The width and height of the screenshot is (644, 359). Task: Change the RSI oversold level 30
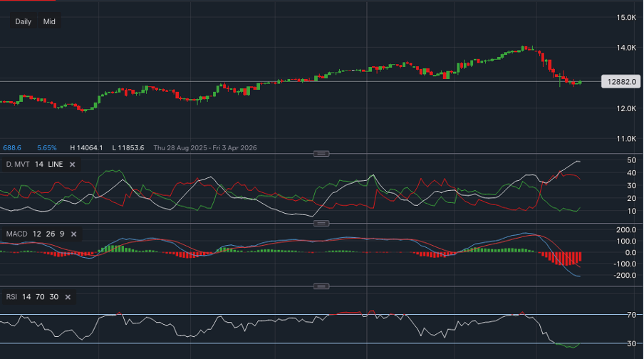coord(53,296)
